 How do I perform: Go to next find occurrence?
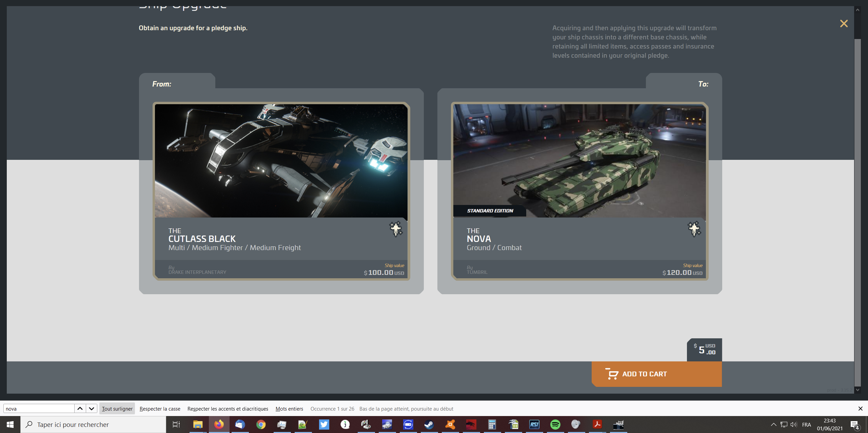tap(92, 409)
